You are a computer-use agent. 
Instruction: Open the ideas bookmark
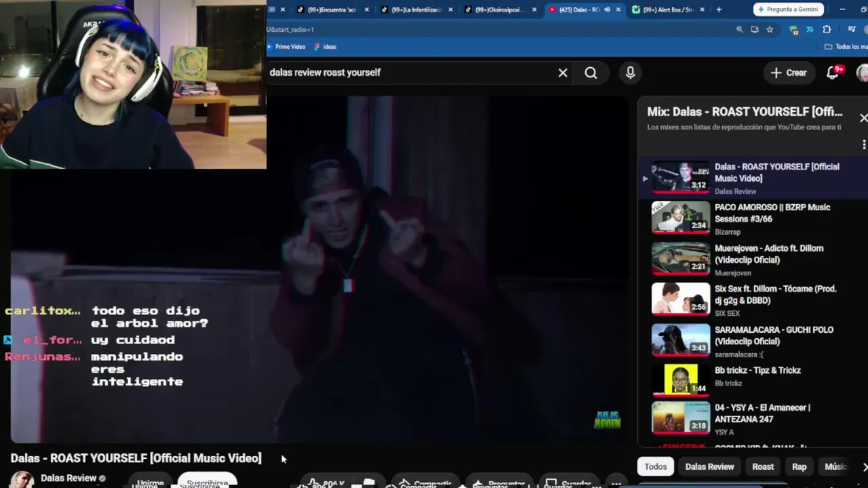coord(325,47)
